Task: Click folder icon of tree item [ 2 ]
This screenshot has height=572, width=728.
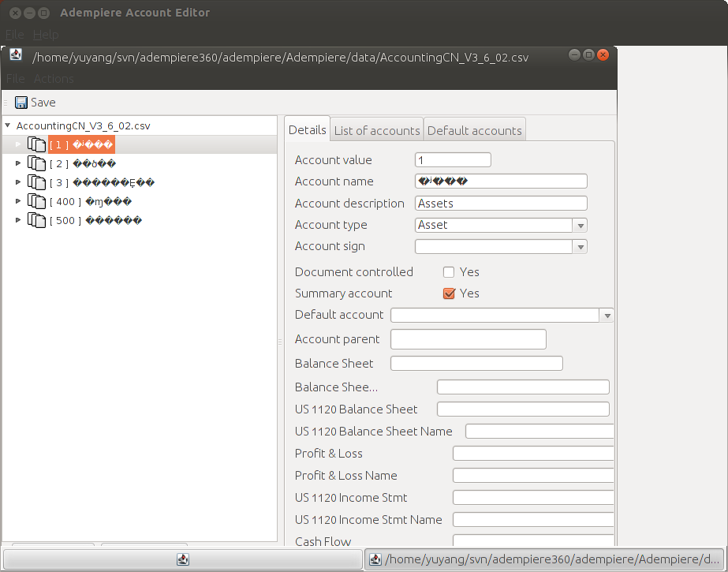Action: 37,163
